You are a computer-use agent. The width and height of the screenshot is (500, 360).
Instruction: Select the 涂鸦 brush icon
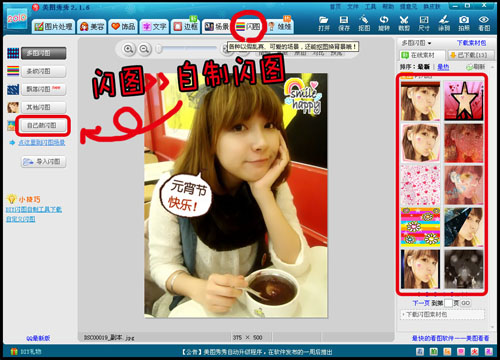click(x=444, y=23)
